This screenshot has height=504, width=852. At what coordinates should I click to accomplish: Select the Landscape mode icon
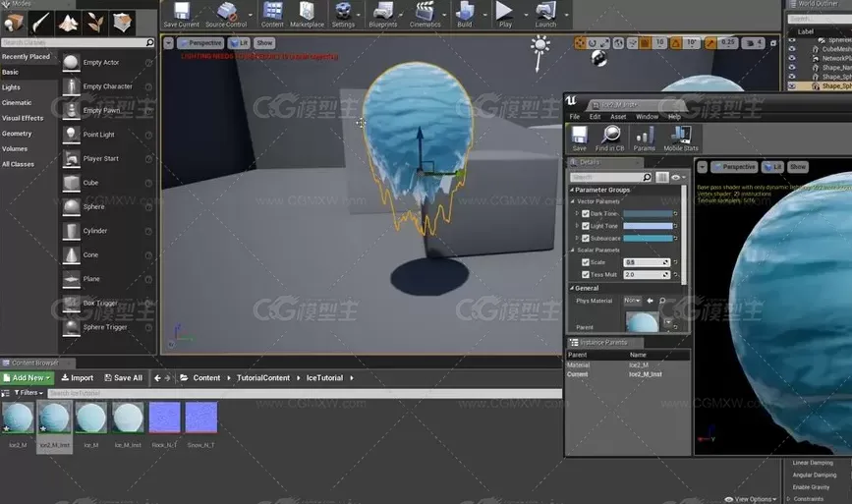coord(68,23)
